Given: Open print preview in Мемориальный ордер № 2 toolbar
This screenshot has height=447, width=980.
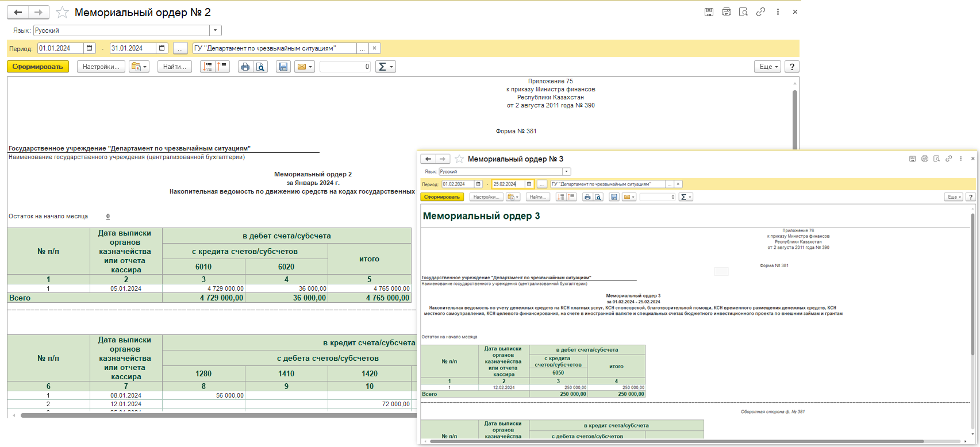Looking at the screenshot, I should 261,67.
